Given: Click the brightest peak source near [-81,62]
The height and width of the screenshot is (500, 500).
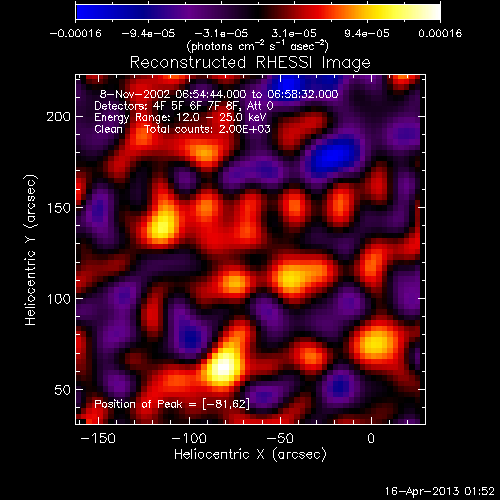Looking at the screenshot, I should click(x=223, y=367).
